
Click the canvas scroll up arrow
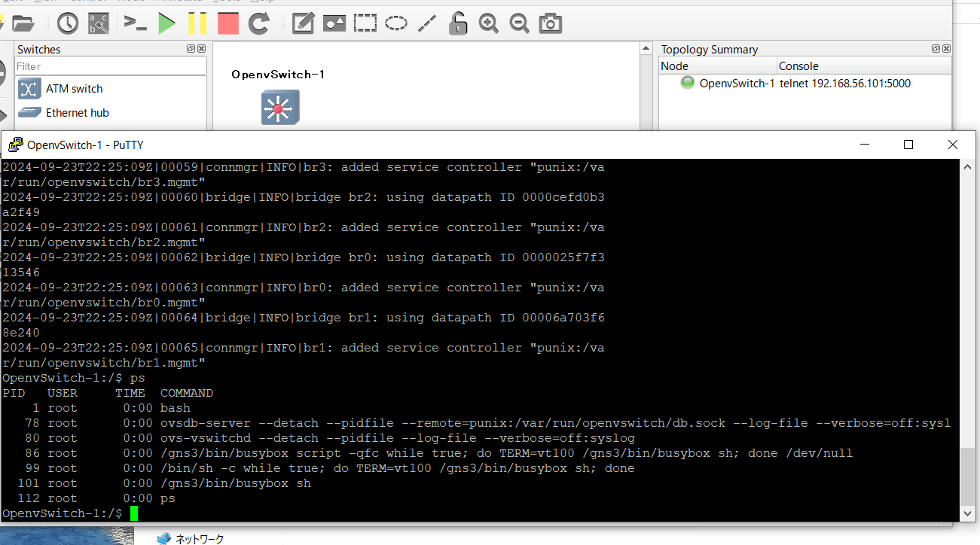[646, 49]
